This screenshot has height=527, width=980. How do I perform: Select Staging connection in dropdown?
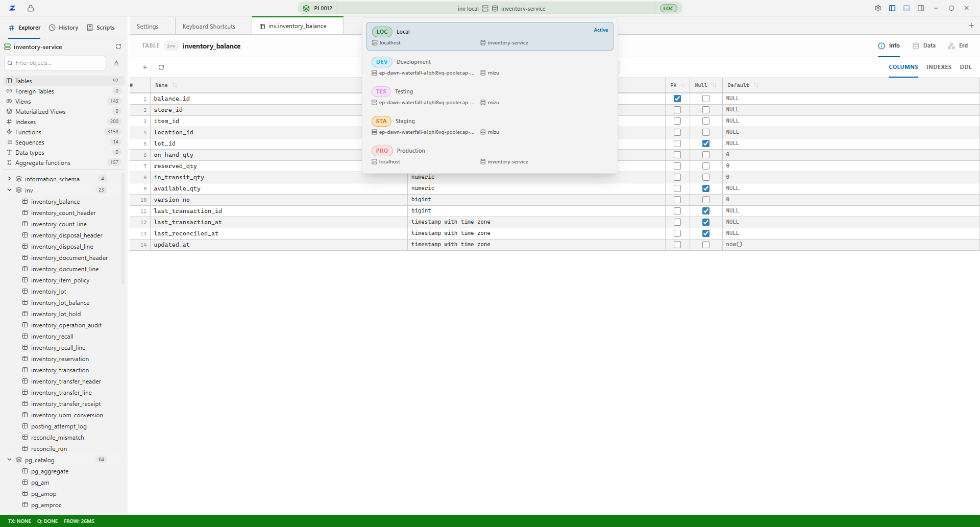(x=489, y=126)
